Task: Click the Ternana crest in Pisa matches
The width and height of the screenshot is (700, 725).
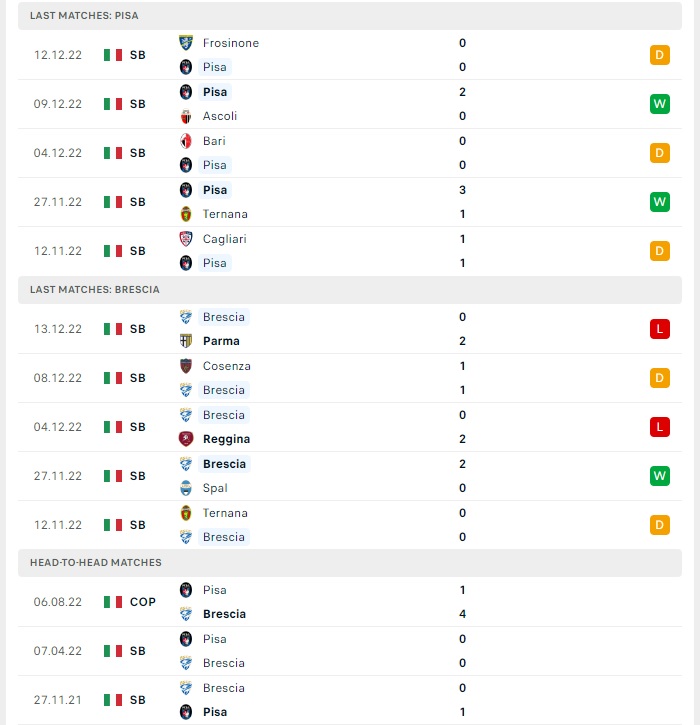Action: (x=186, y=214)
